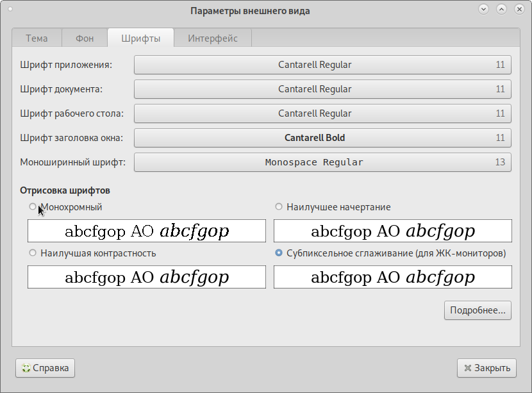
Task: Select the Наилучшее начертание radio option
Action: click(279, 207)
